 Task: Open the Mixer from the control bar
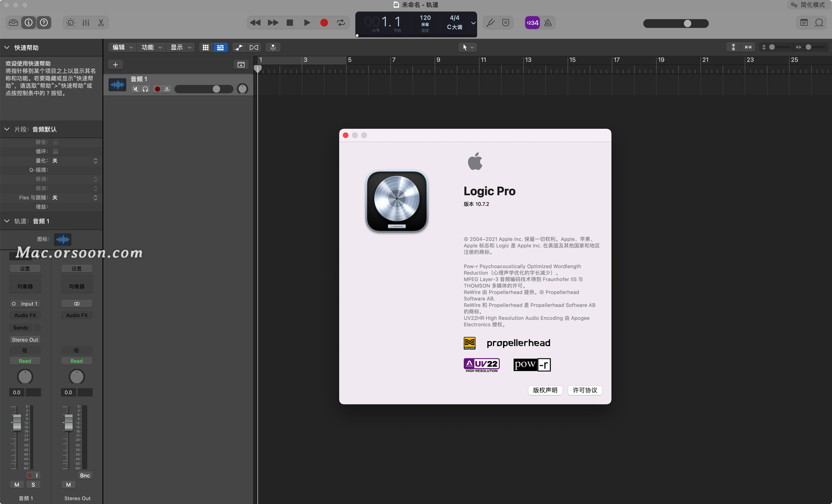click(86, 23)
